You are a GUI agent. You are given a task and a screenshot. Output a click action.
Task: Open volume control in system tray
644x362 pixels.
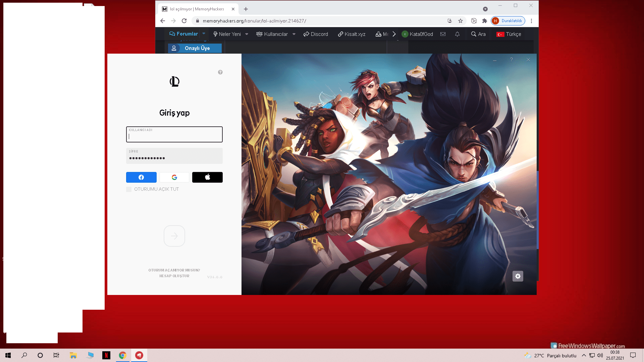(x=600, y=355)
